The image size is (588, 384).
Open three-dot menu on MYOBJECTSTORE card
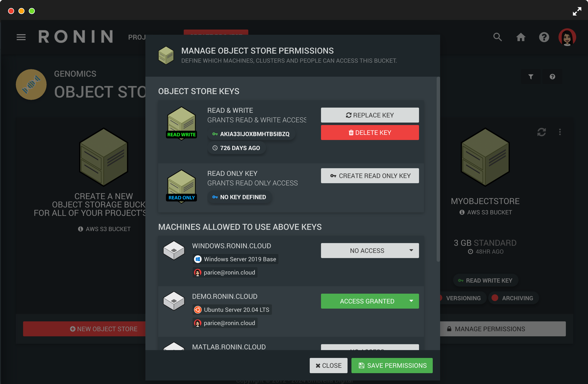coord(560,132)
